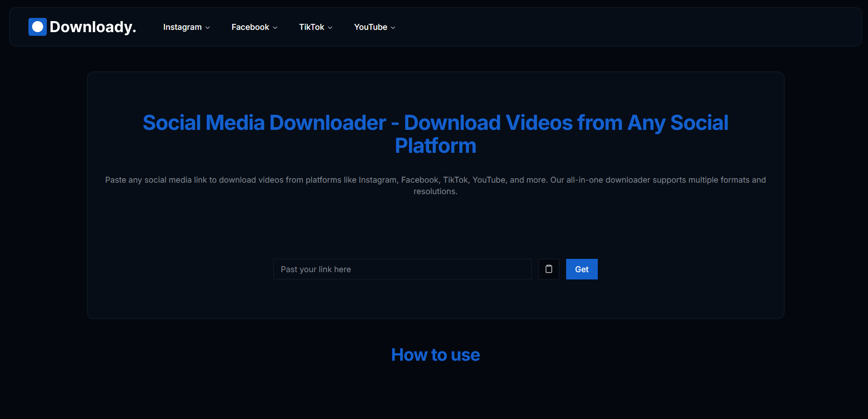Click the How to use heading

coord(435,354)
